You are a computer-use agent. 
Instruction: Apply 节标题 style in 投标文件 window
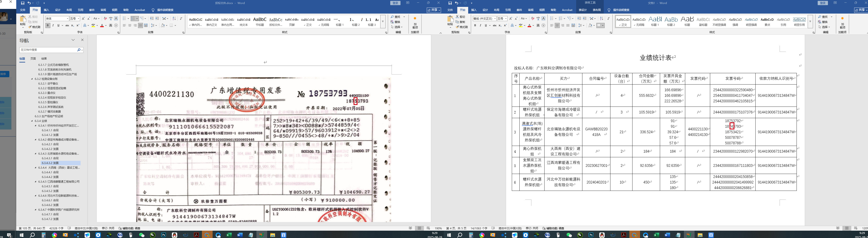click(x=260, y=21)
